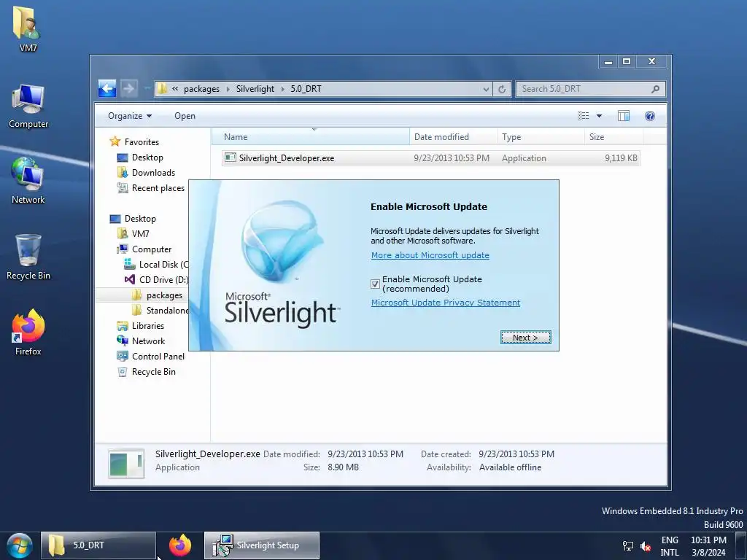This screenshot has width=747, height=560.
Task: Click Open in the Explorer toolbar
Action: click(185, 116)
